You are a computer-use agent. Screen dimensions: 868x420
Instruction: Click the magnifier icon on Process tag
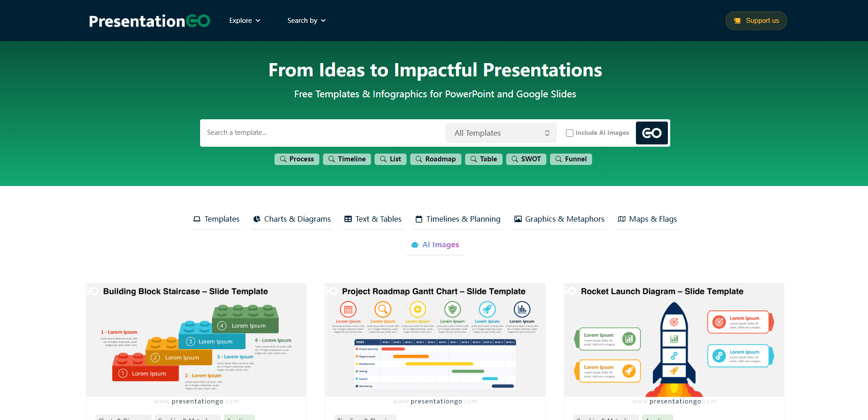pyautogui.click(x=283, y=159)
